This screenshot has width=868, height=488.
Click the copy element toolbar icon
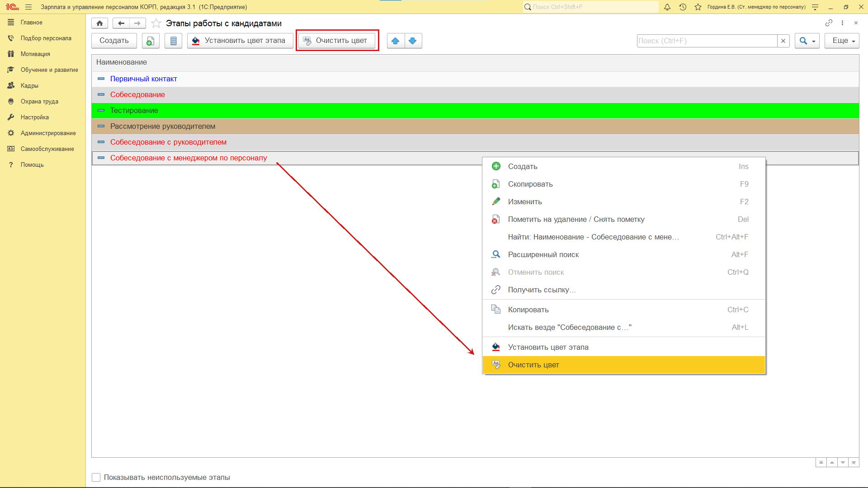(x=151, y=41)
